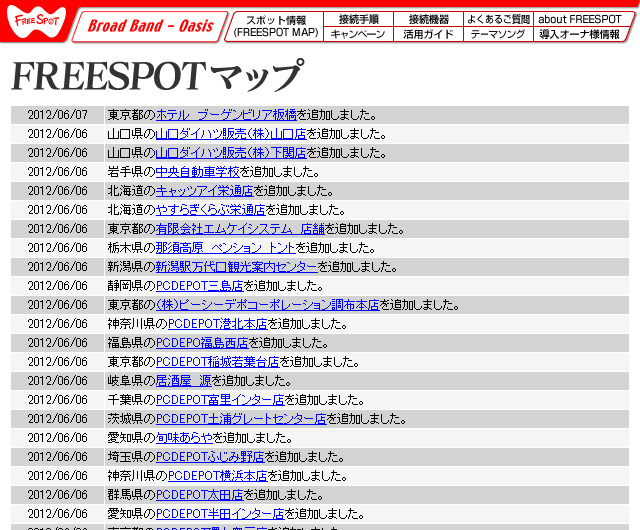Open PCDEPOT港北本店 link

click(218, 324)
